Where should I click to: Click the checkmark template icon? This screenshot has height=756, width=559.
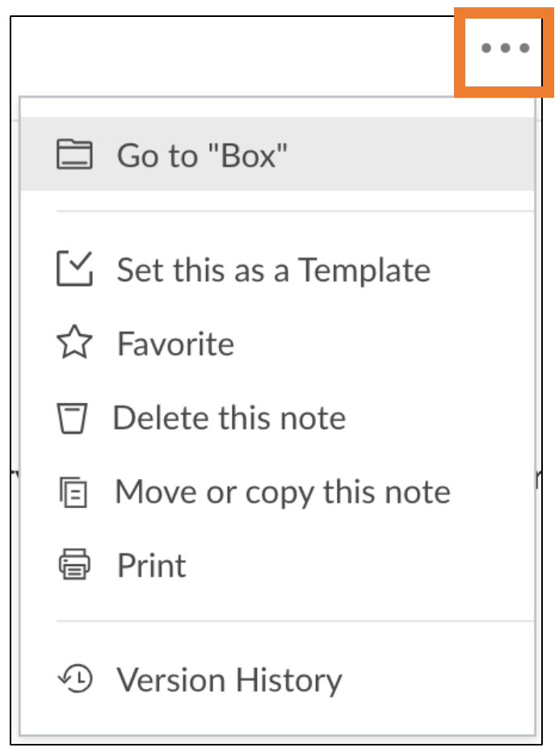[74, 269]
